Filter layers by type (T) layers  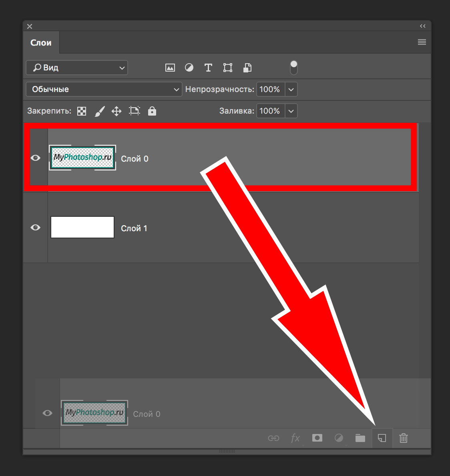tap(208, 68)
